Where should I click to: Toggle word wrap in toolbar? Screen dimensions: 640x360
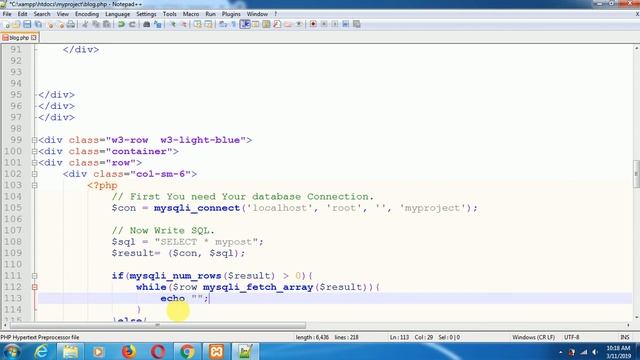[x=223, y=24]
